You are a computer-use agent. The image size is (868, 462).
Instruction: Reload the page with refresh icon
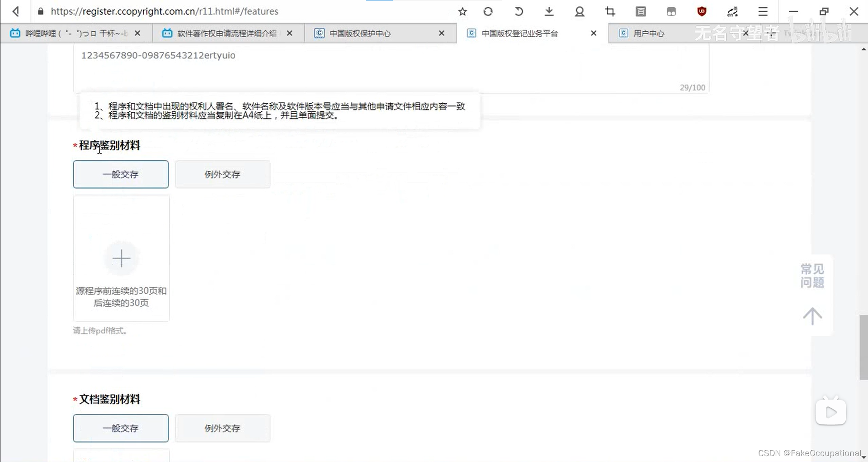point(488,11)
